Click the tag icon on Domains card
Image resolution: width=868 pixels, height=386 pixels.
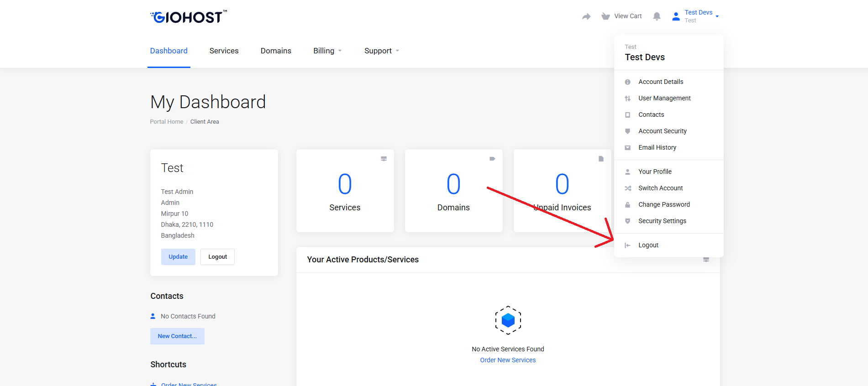click(x=492, y=159)
